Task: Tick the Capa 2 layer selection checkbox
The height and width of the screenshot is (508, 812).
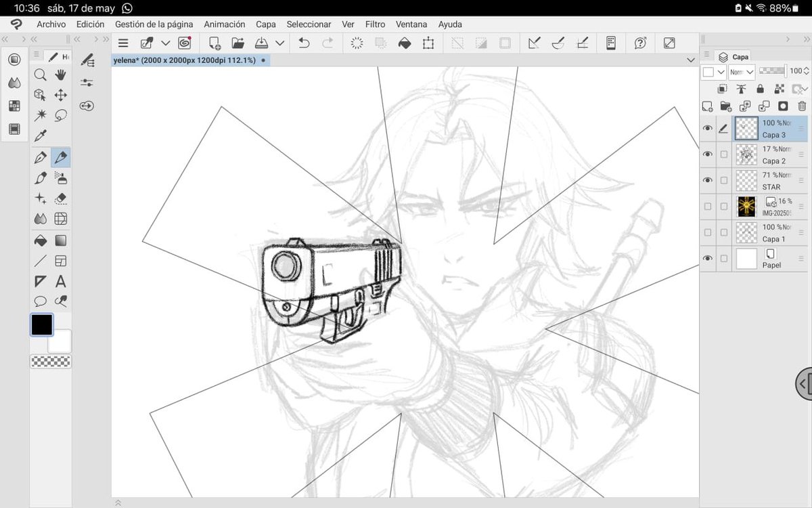Action: click(724, 154)
